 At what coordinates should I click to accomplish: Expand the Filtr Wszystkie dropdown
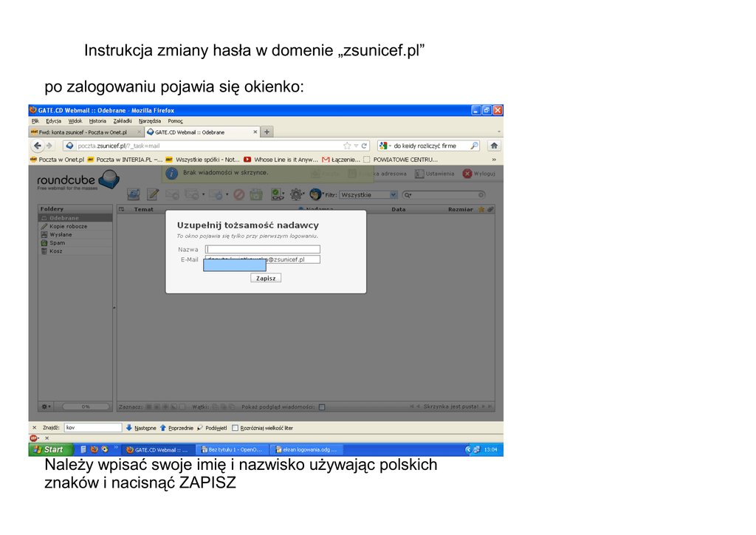(394, 195)
